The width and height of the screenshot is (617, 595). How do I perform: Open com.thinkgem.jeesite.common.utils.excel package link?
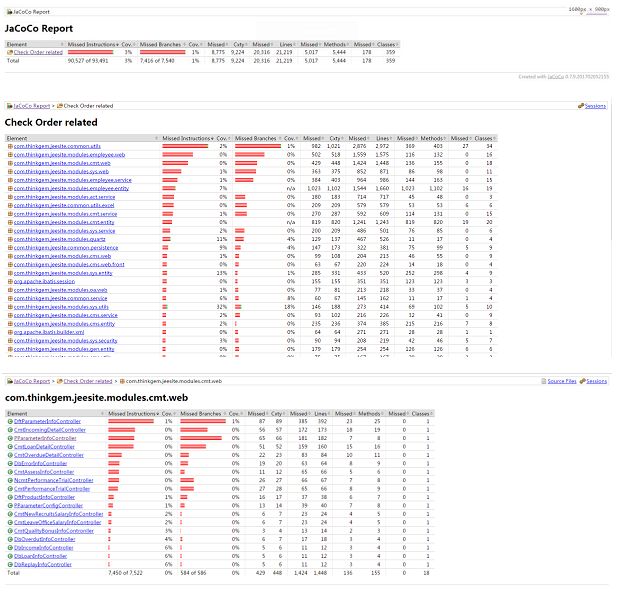(x=64, y=205)
